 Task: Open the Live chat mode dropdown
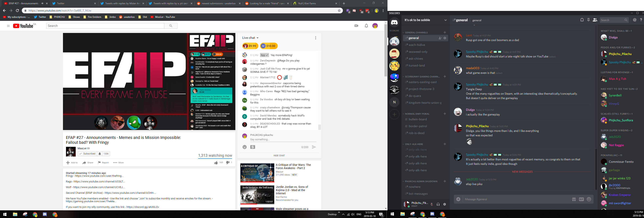[x=250, y=38]
